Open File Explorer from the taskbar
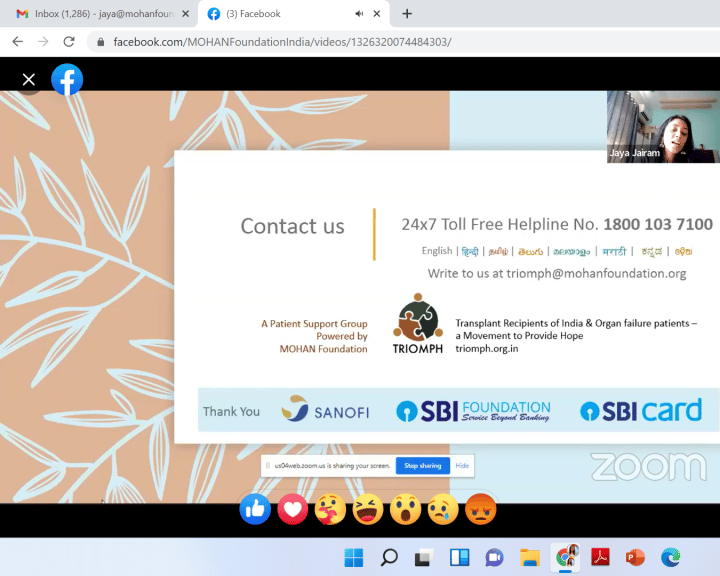Image resolution: width=720 pixels, height=576 pixels. tap(530, 558)
